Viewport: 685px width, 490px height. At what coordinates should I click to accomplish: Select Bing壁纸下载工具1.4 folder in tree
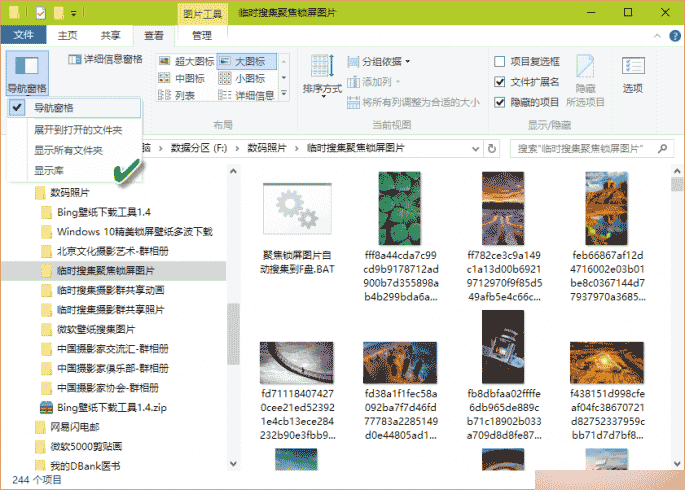(104, 212)
